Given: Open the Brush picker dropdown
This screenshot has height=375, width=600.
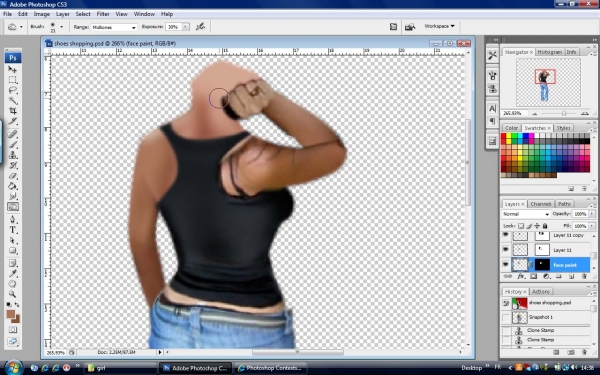Looking at the screenshot, I should pos(61,27).
